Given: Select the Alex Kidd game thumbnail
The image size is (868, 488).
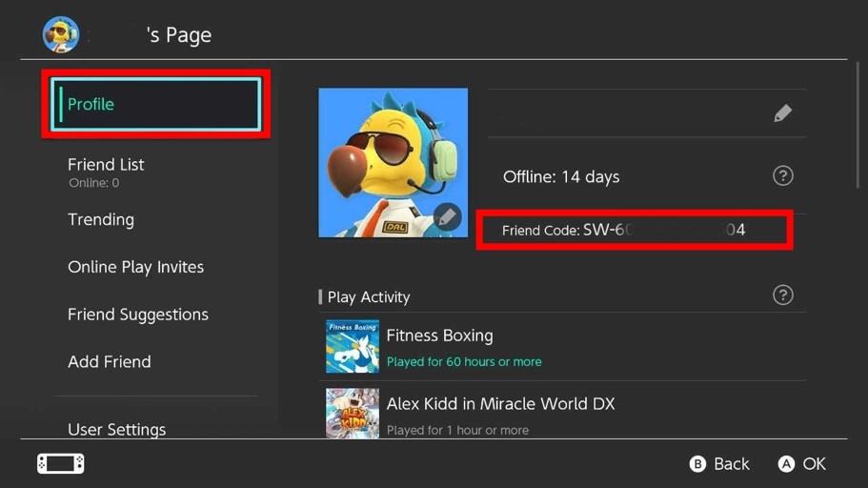Looking at the screenshot, I should point(353,413).
